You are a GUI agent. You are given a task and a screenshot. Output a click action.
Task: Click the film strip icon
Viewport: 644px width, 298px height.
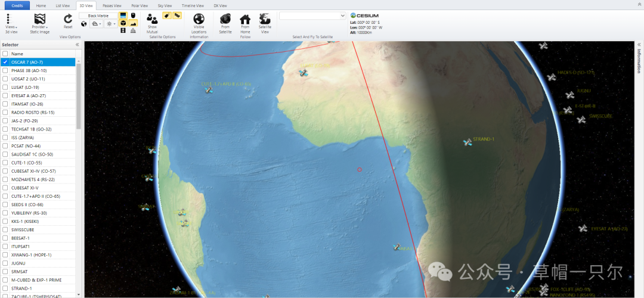point(123,31)
